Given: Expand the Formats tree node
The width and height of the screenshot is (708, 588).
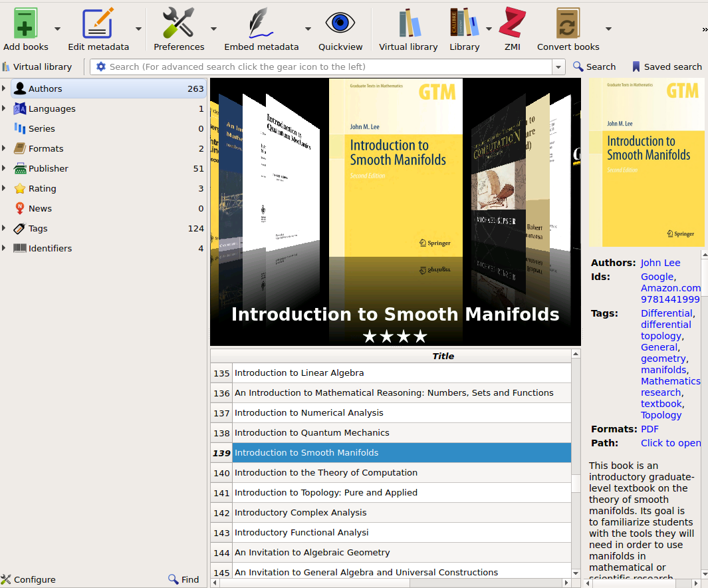Looking at the screenshot, I should 3,148.
